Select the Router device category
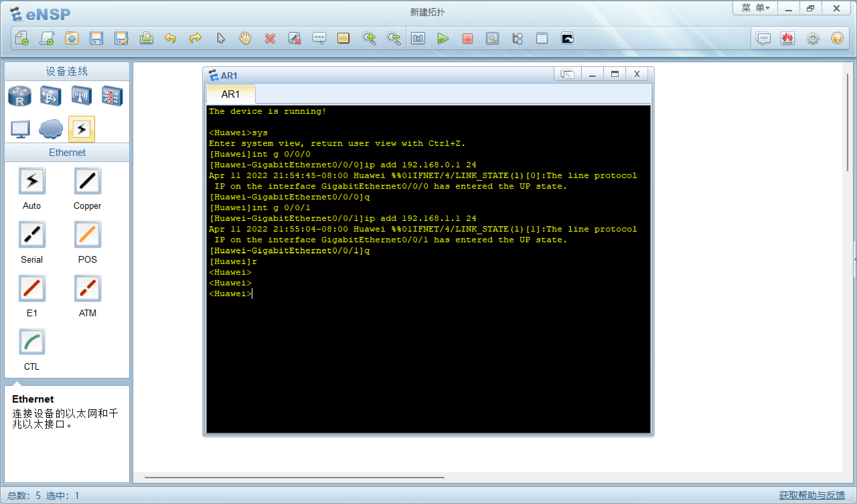 (x=20, y=96)
